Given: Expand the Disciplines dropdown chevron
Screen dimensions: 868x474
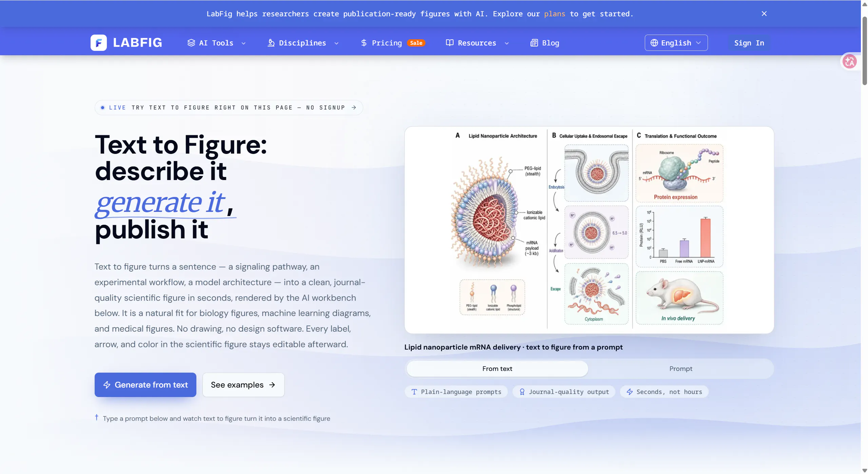Looking at the screenshot, I should tap(336, 43).
